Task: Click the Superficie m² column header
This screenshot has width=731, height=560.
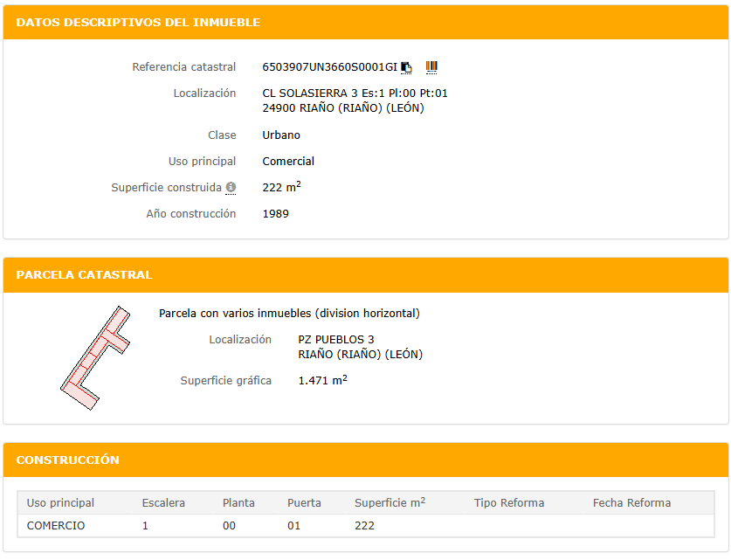Action: [x=390, y=502]
